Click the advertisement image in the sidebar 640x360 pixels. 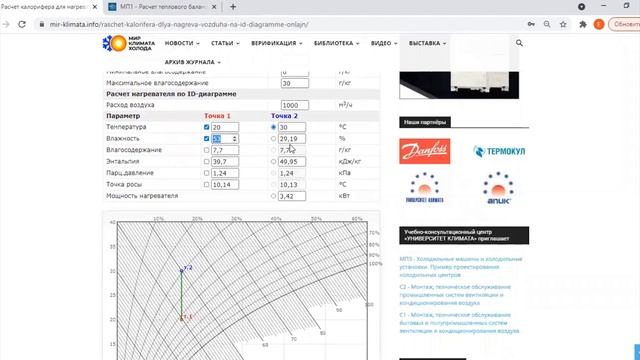point(459,85)
